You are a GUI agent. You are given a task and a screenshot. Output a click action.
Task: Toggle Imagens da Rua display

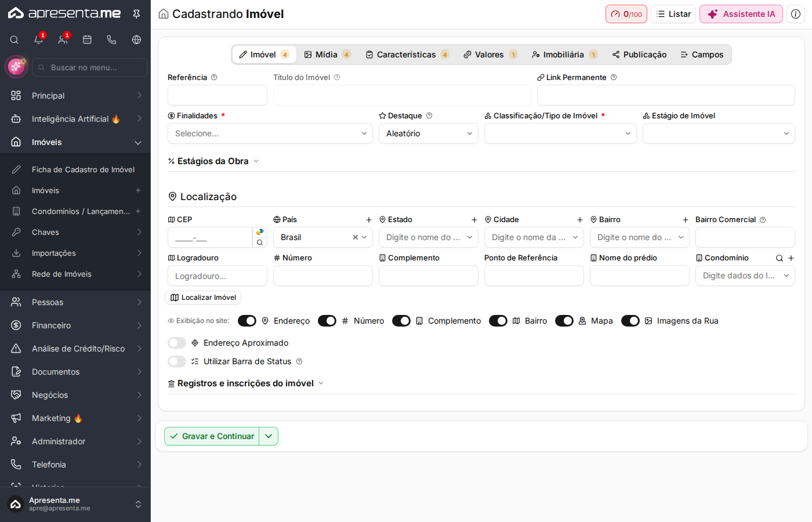coord(630,321)
